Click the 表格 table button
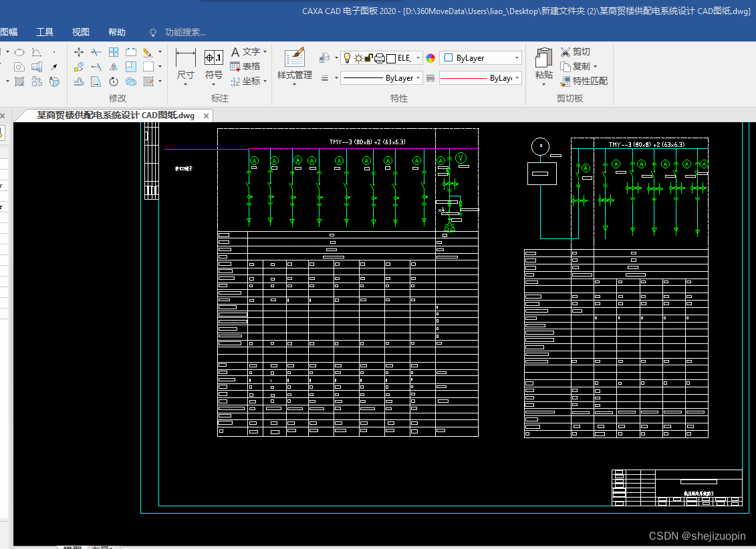 coord(245,67)
